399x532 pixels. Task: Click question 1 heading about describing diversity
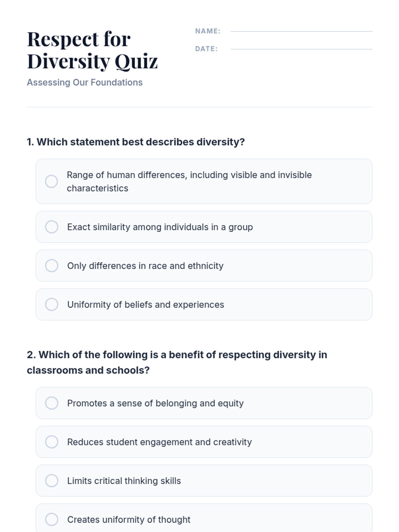coord(136,142)
